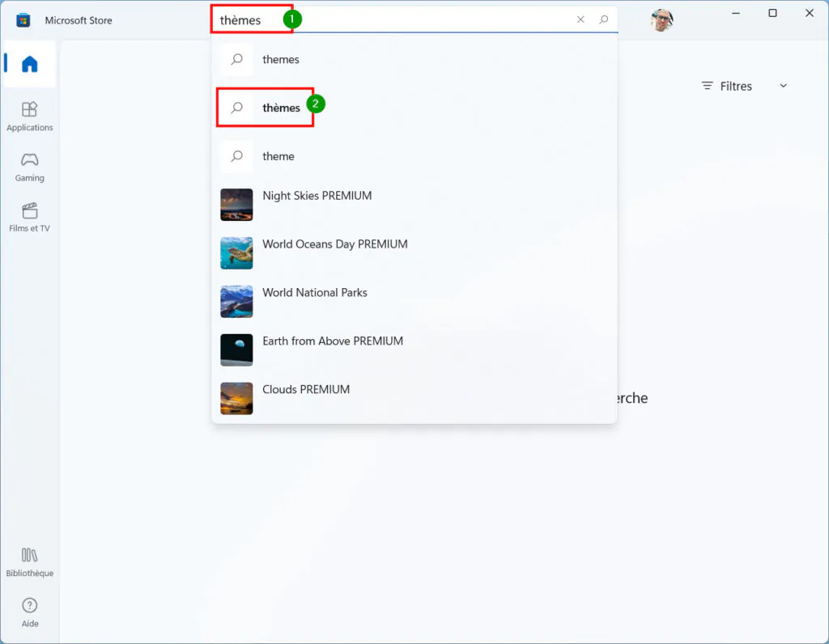Open Clouds PREMIUM result

click(x=414, y=398)
